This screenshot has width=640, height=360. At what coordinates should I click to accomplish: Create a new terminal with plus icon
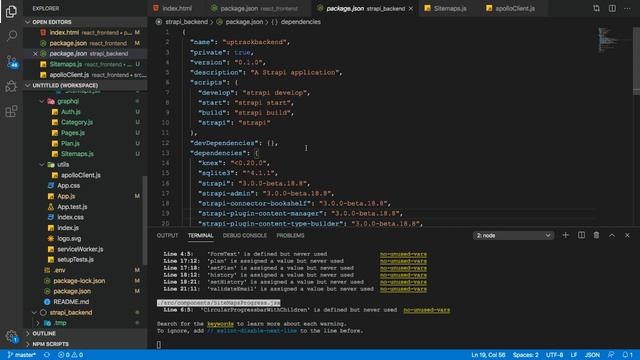click(565, 235)
